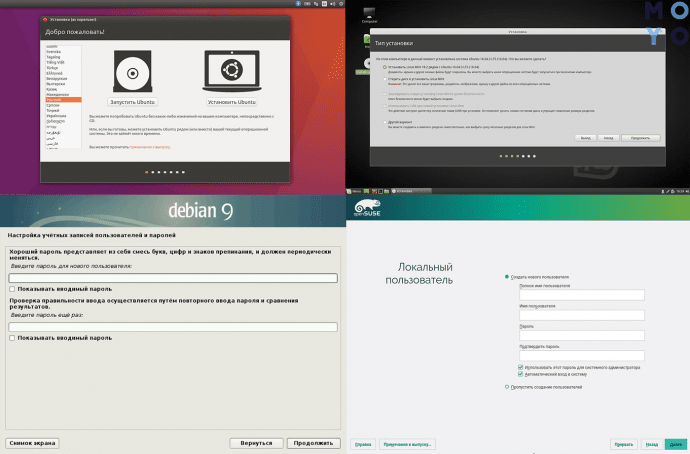Image resolution: width=690 pixels, height=454 pixels.
Task: Select Türkçe in the language list
Action: [52, 68]
